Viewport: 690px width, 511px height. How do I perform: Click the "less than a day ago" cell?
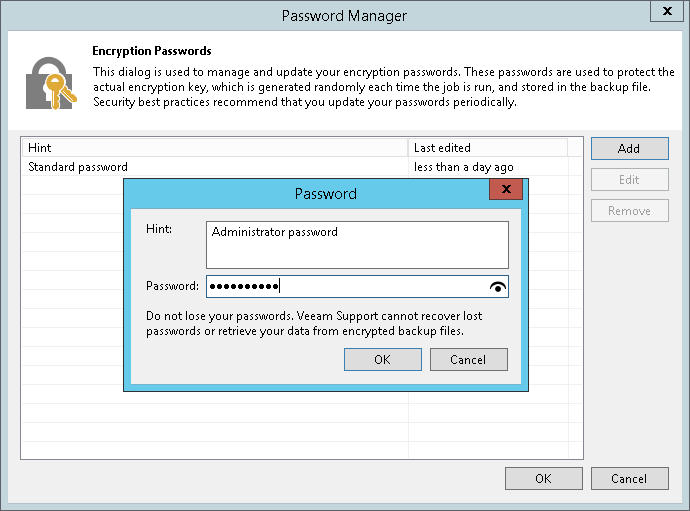(x=463, y=167)
